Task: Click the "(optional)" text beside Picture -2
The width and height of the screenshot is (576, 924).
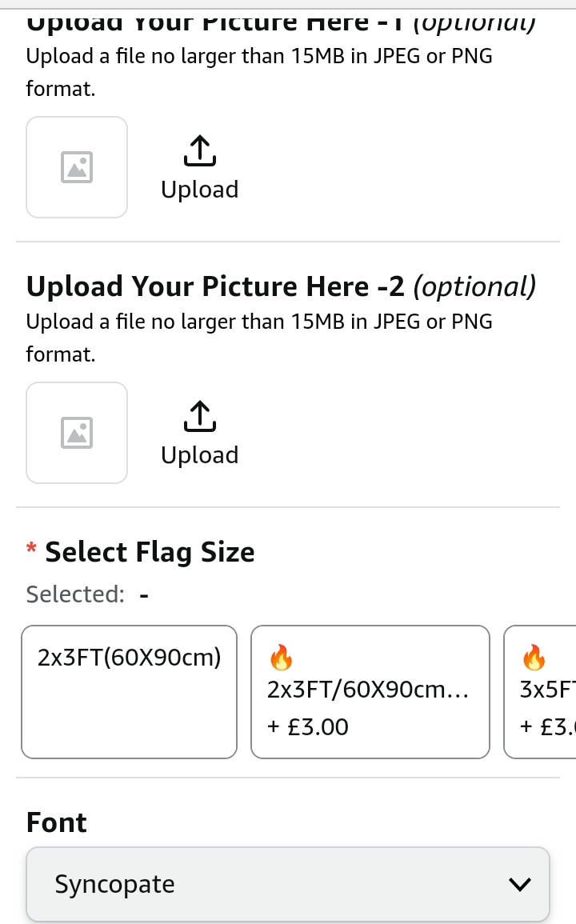Action: click(x=475, y=286)
